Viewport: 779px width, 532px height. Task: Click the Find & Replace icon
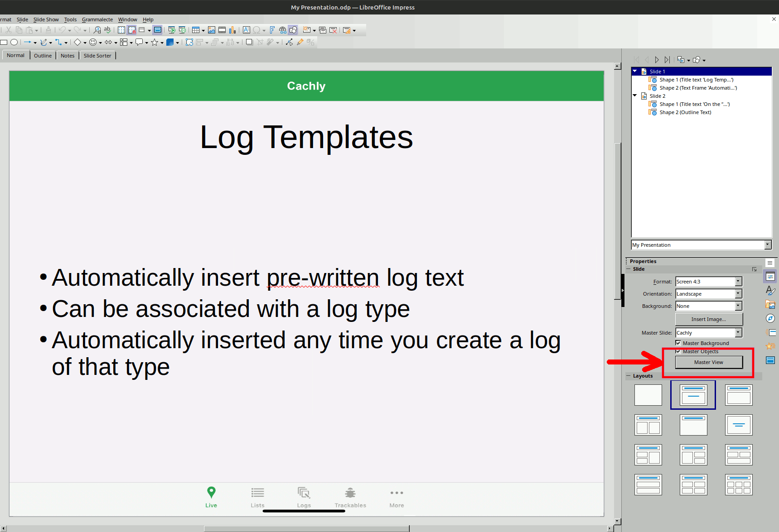(x=97, y=30)
